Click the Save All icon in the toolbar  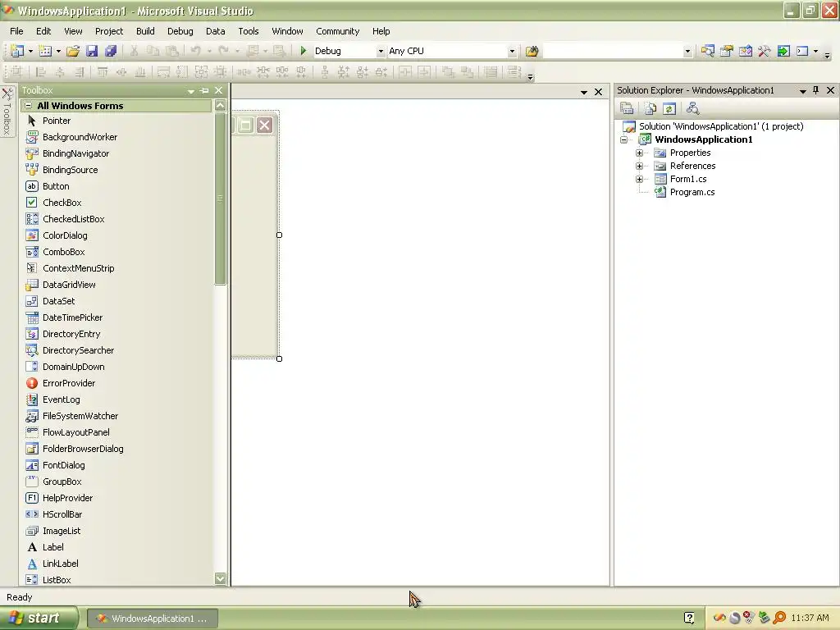point(111,51)
